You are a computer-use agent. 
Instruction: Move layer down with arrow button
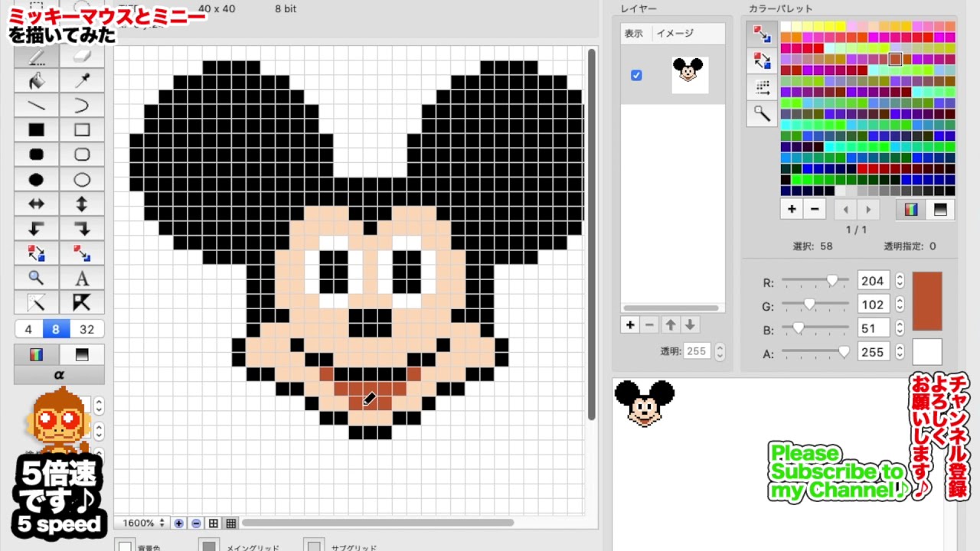(690, 325)
